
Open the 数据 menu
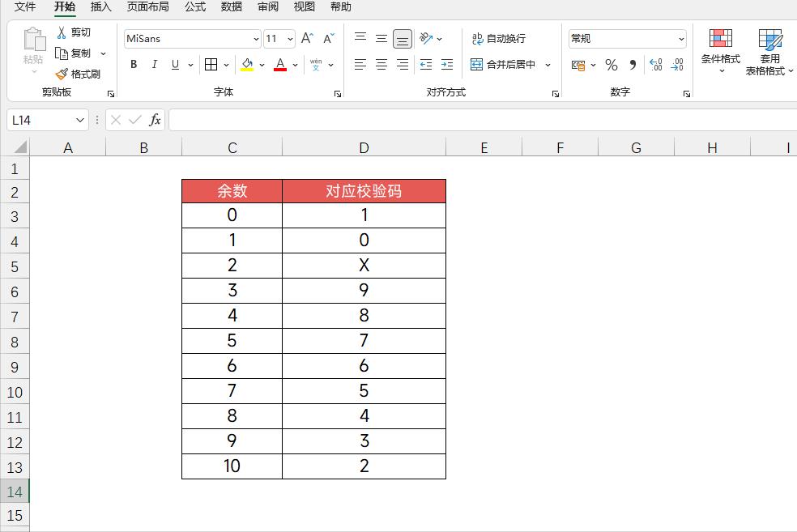click(230, 7)
